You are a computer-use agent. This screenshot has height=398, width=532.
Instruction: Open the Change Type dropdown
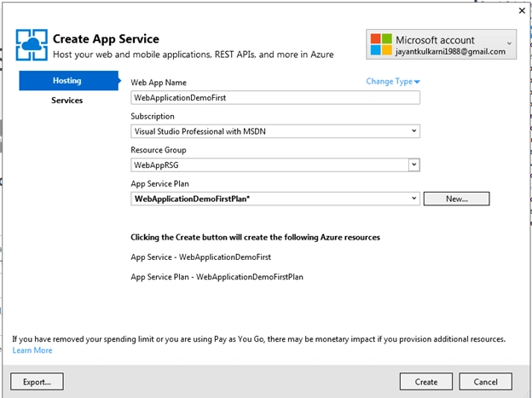[393, 82]
